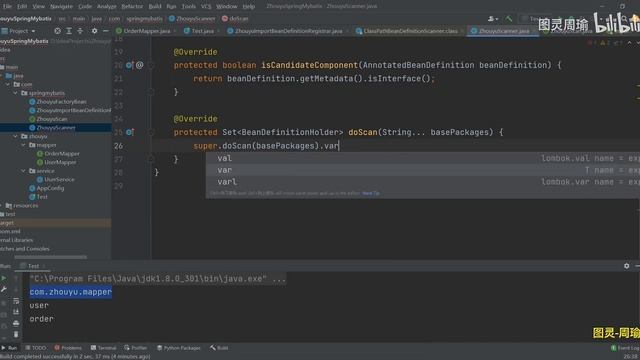Viewport: 640px width, 360px height.
Task: Toggle fold marker at line 25 doScan method
Action: click(151, 132)
